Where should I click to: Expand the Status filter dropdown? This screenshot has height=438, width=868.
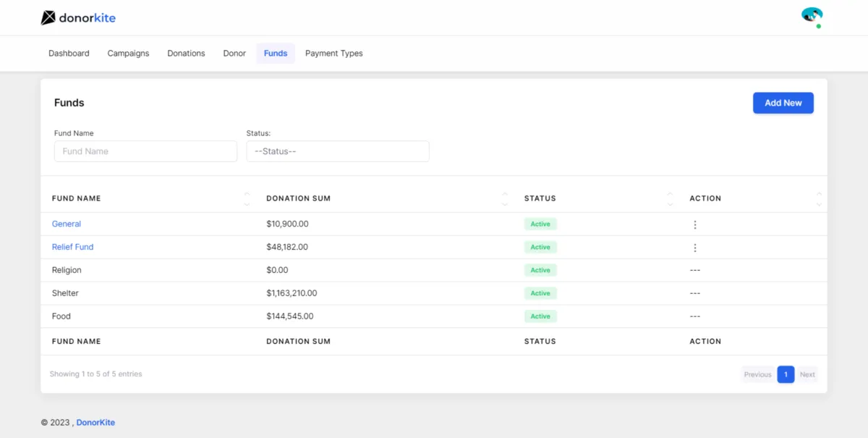tap(337, 151)
